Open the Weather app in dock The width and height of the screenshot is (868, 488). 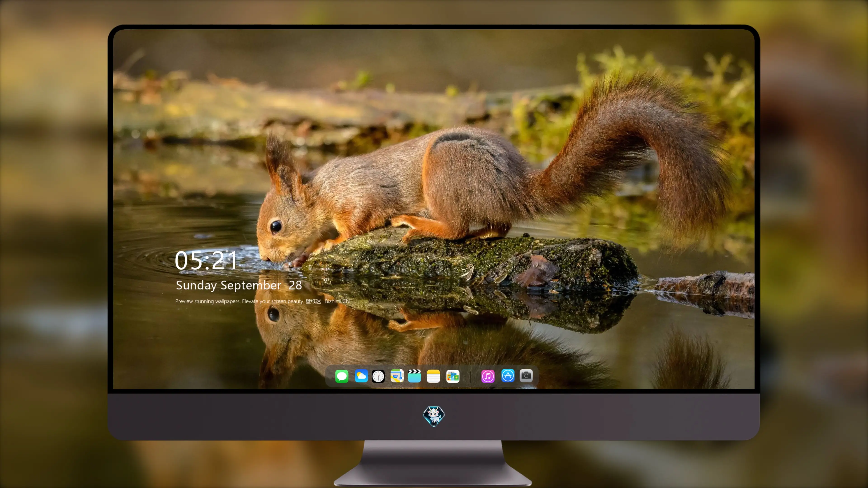tap(361, 376)
